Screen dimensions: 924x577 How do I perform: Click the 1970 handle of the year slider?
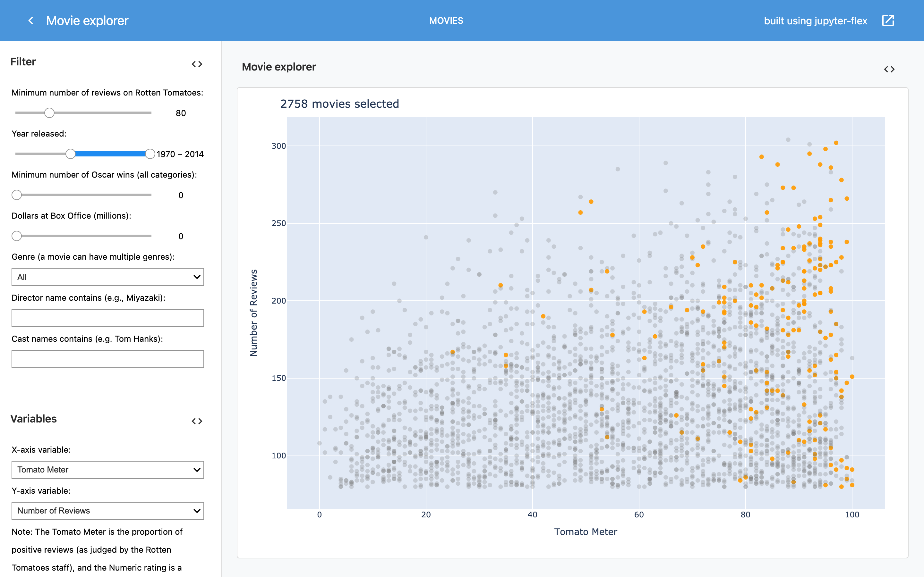point(72,154)
